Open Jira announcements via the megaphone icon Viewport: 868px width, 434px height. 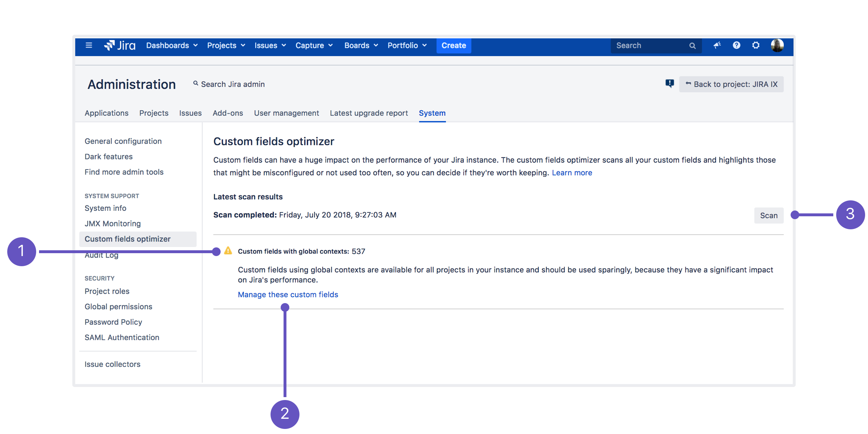coord(717,45)
